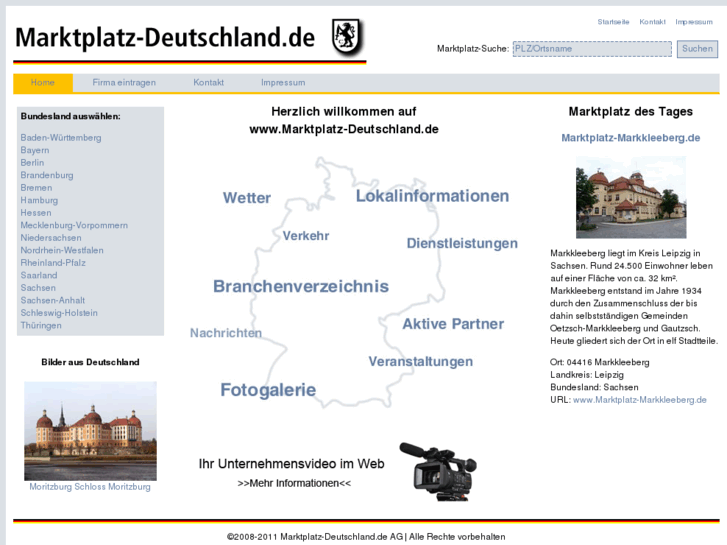Screen dimensions: 727x545
Task: Click the Kontakt link at top right
Action: [x=652, y=22]
